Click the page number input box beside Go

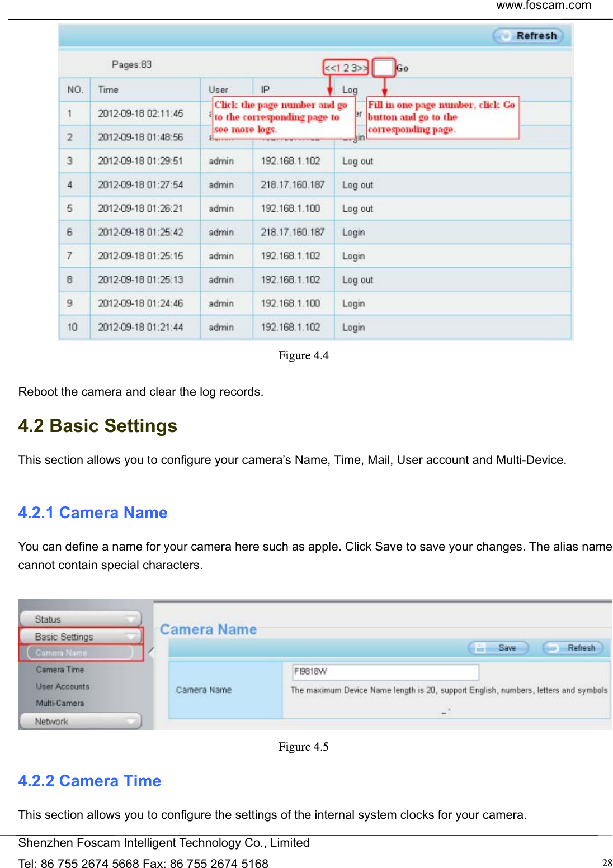[x=384, y=68]
